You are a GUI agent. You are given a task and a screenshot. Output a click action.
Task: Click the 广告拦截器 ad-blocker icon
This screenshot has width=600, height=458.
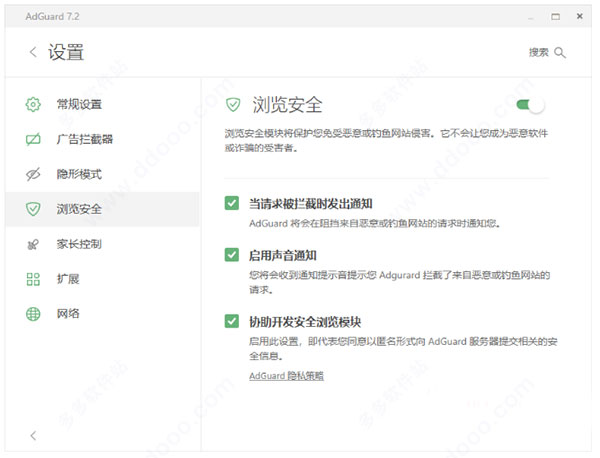[33, 139]
